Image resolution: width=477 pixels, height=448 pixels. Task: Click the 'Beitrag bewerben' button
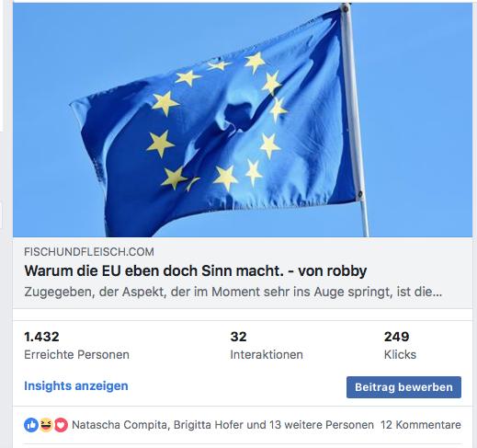pyautogui.click(x=403, y=387)
